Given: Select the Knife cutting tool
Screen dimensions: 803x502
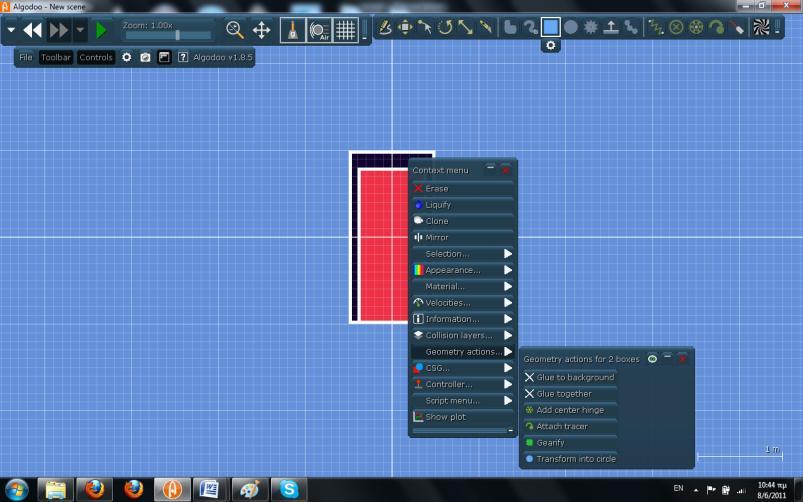Looking at the screenshot, I should (485, 27).
